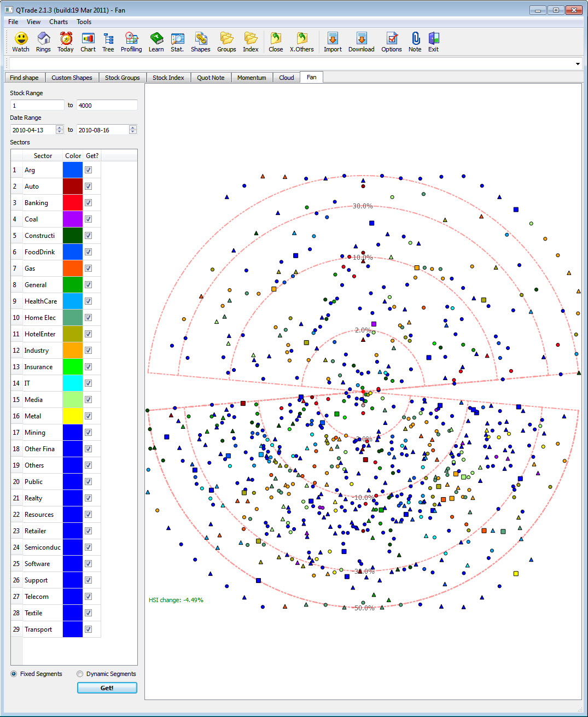Image resolution: width=588 pixels, height=717 pixels.
Task: Click the Stock Groups icon in toolbar
Action: point(226,42)
